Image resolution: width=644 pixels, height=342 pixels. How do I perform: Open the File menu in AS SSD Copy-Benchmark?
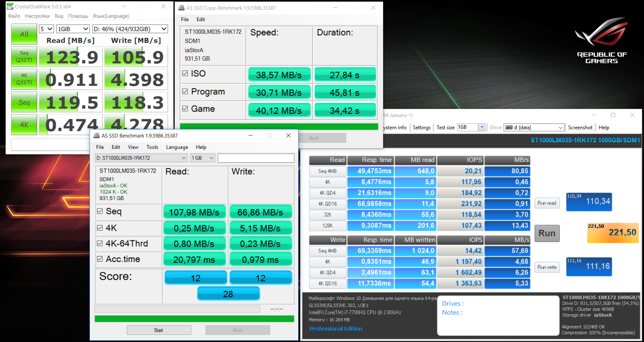[x=185, y=19]
